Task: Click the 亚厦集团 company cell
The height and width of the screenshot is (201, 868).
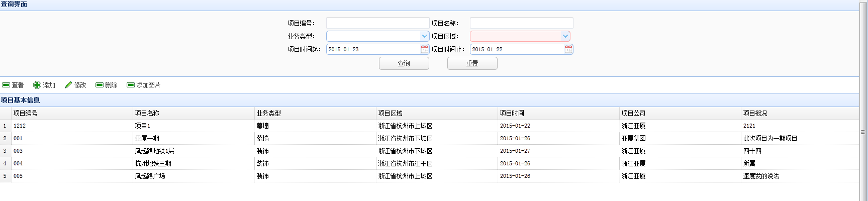Action: [x=680, y=138]
